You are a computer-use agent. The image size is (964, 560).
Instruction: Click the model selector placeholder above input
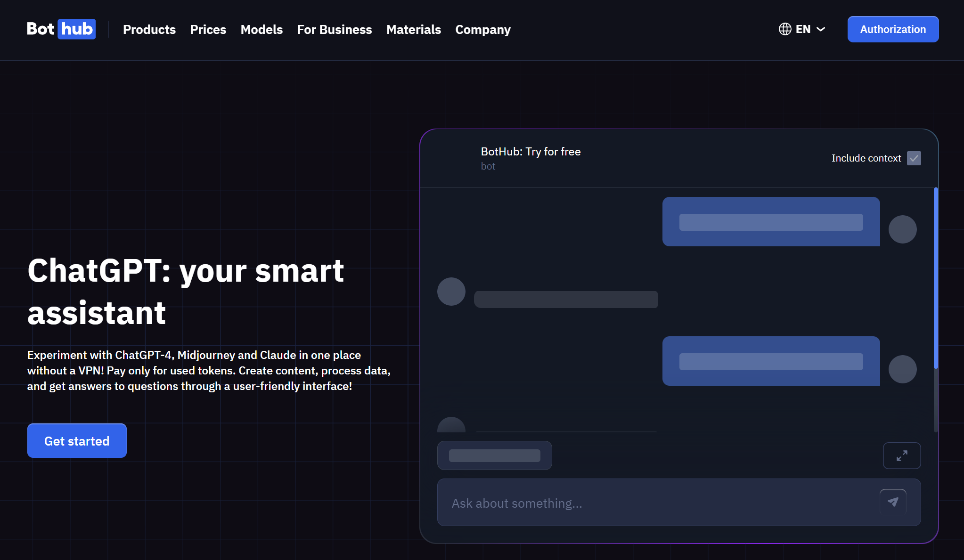click(x=495, y=455)
